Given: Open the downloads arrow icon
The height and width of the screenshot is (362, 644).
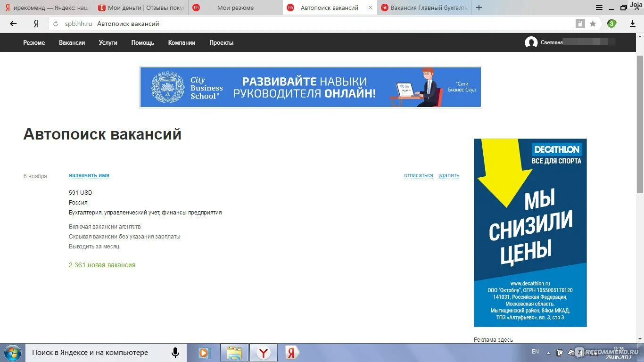Looking at the screenshot, I should 633,24.
